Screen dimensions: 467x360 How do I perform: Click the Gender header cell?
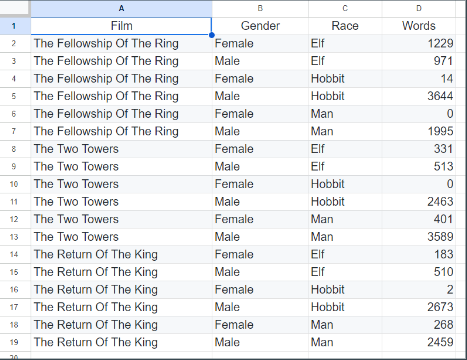click(x=260, y=26)
